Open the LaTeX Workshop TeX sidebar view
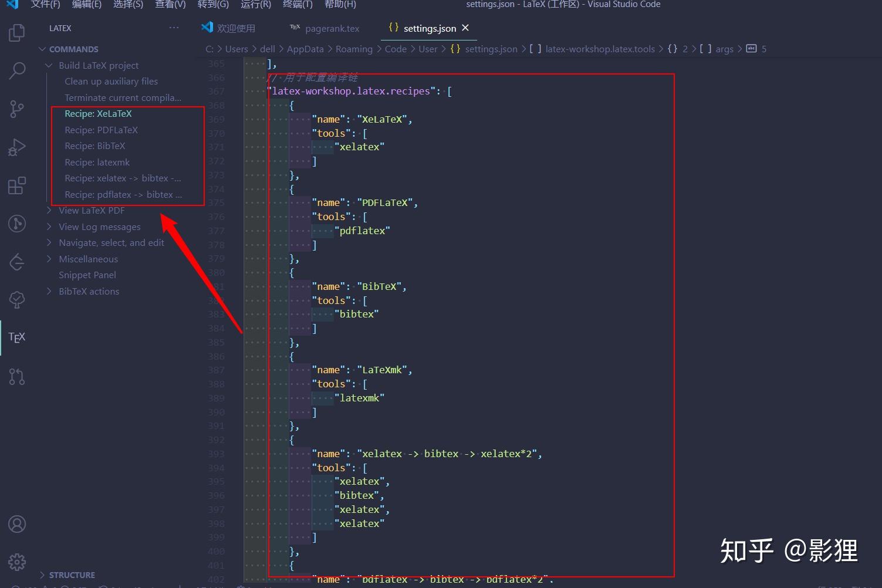The image size is (882, 588). 16,337
